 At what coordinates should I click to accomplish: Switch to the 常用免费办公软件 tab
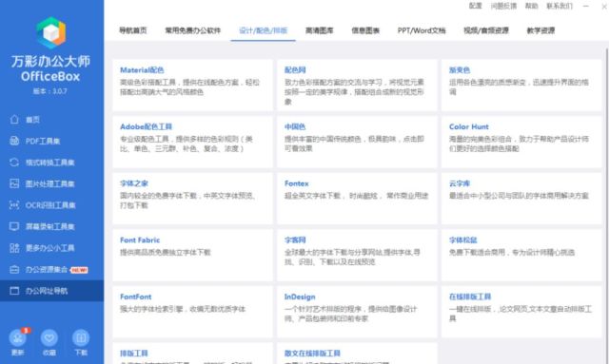[193, 30]
